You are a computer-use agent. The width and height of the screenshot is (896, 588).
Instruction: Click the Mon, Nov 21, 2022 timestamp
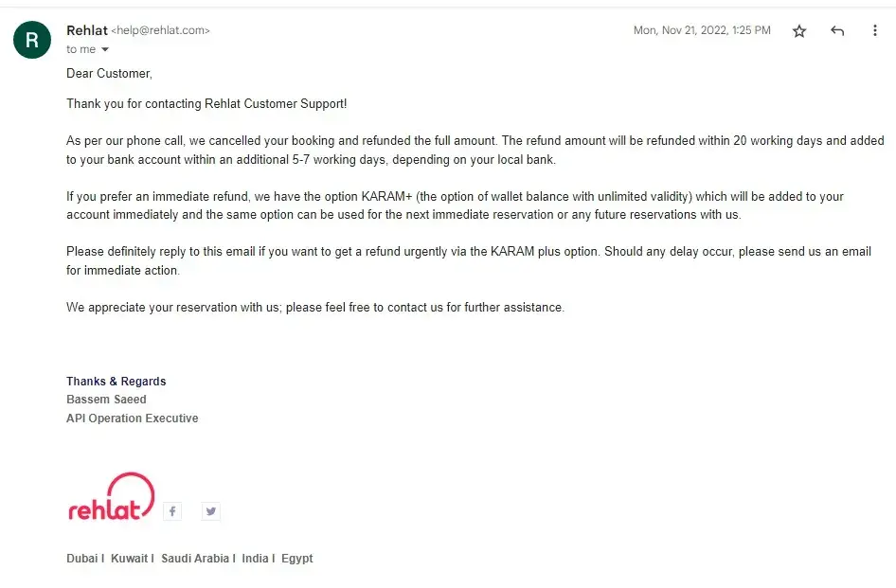tap(701, 31)
